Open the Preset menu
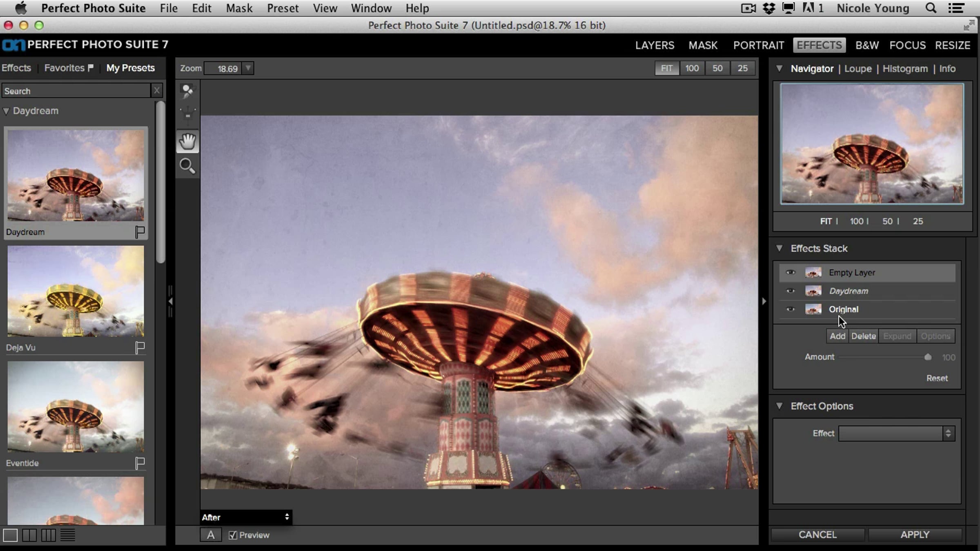The width and height of the screenshot is (980, 551). pos(283,8)
